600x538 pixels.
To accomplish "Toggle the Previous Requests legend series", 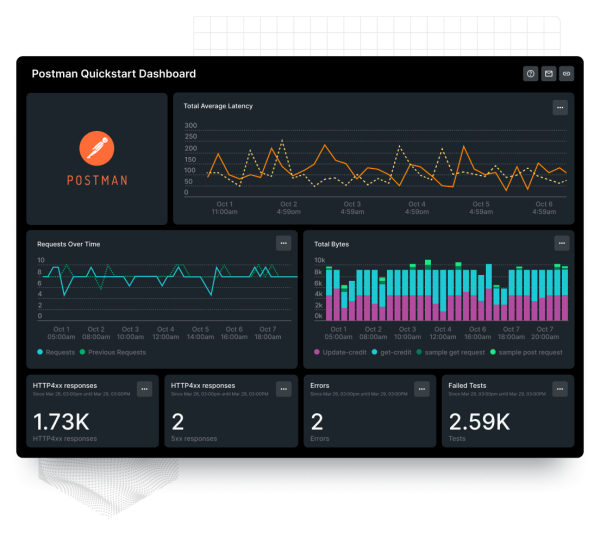I will [x=113, y=352].
